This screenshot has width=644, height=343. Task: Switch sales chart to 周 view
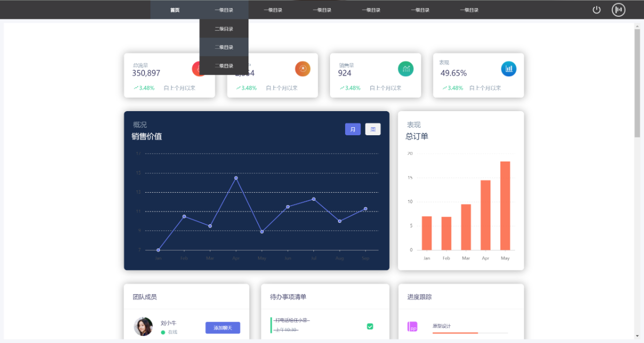(373, 129)
